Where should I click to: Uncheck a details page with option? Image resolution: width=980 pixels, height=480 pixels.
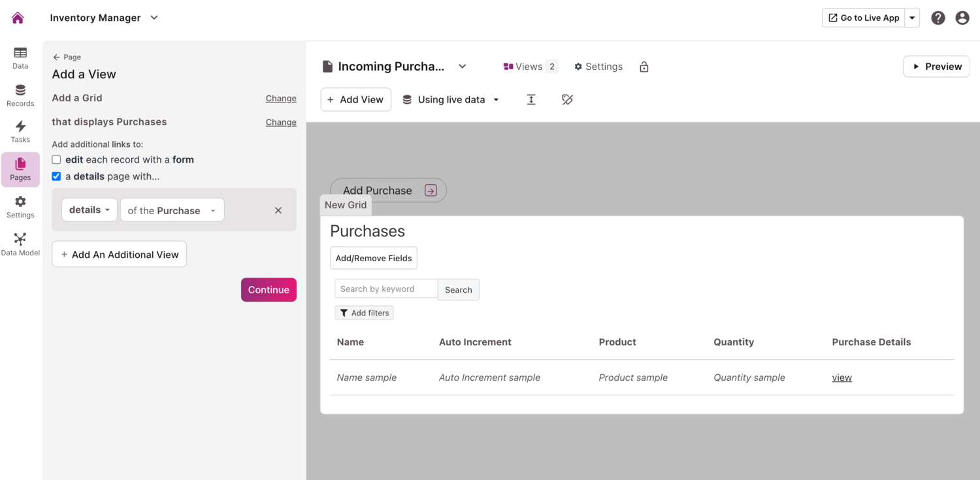56,176
